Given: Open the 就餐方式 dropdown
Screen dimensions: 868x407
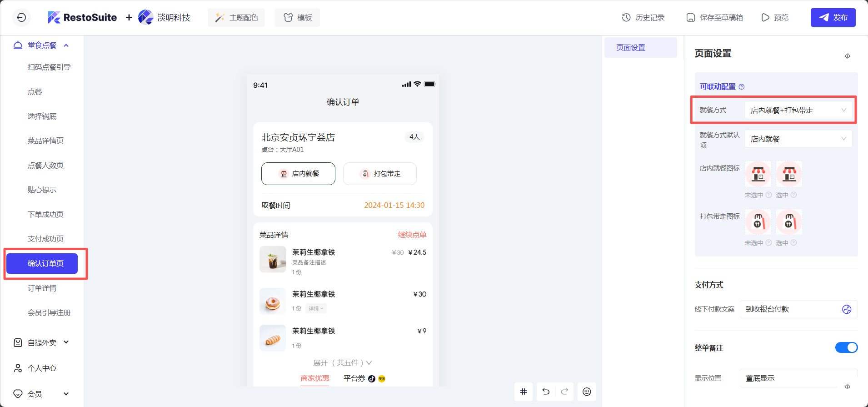Looking at the screenshot, I should coord(798,110).
